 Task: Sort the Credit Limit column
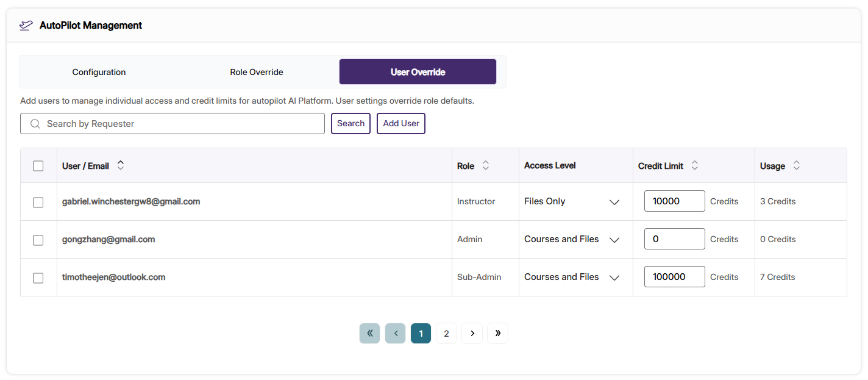(x=695, y=165)
